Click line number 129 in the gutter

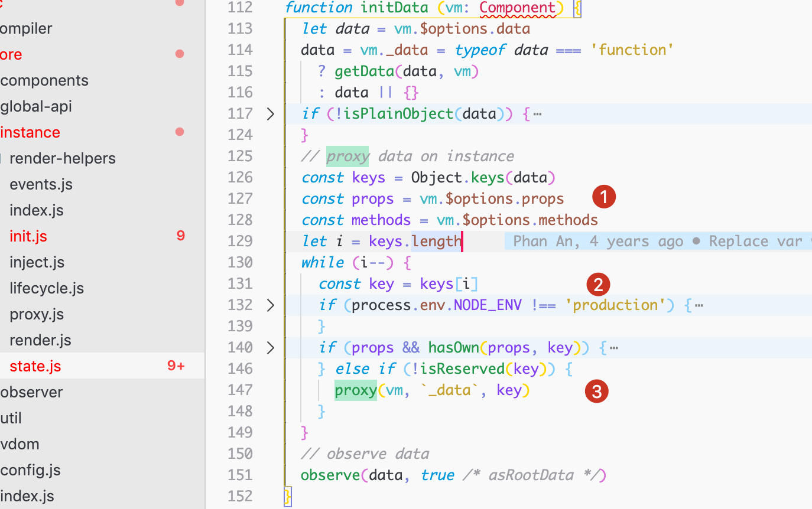click(240, 242)
